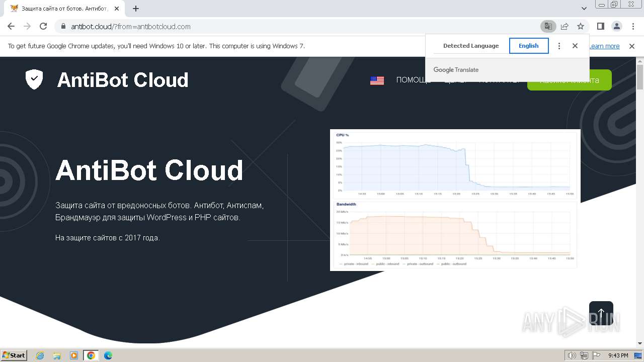Open translate options three-dot menu

pos(559,46)
